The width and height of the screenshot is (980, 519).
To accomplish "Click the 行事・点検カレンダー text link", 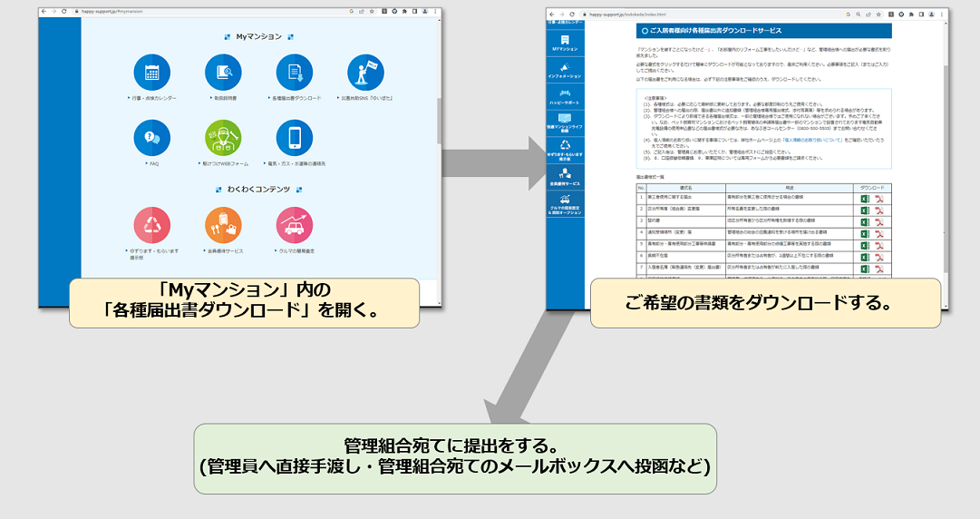I will (154, 97).
